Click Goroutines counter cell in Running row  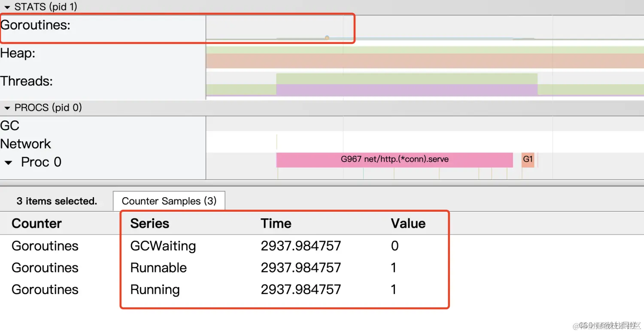pos(45,290)
